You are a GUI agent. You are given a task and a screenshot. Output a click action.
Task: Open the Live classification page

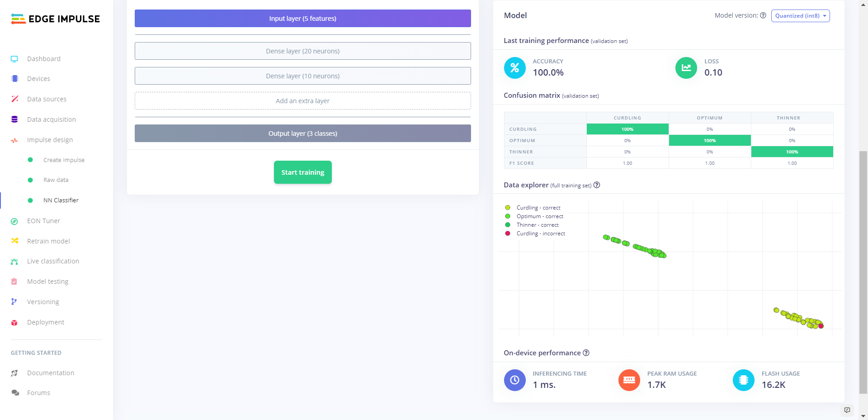coord(53,261)
